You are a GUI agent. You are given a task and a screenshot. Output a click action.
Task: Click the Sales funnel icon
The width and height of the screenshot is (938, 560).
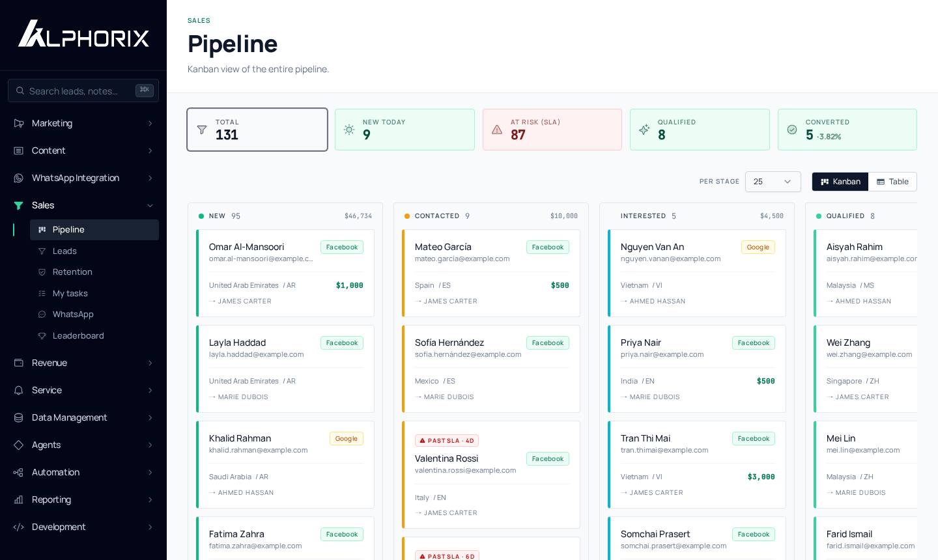tap(19, 205)
